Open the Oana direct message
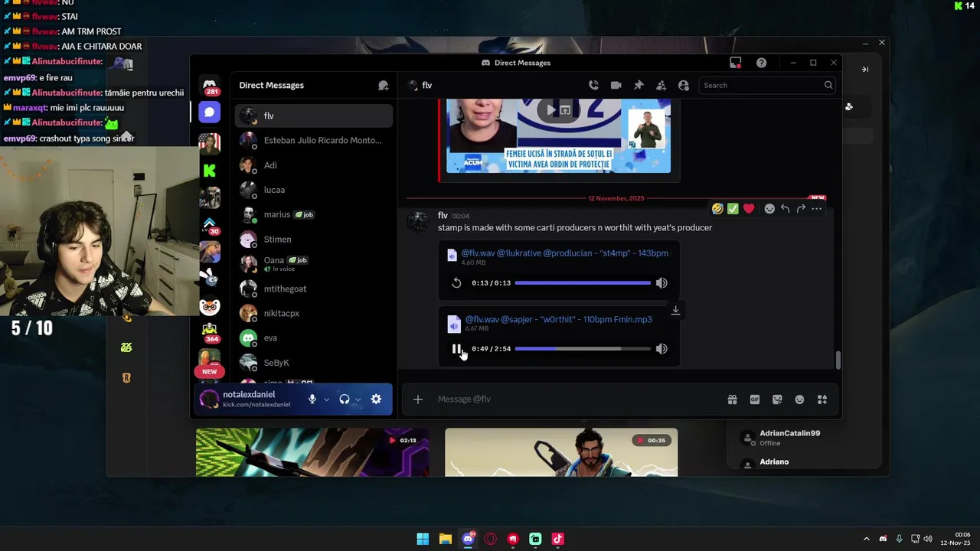Image resolution: width=980 pixels, height=551 pixels. pos(314,264)
